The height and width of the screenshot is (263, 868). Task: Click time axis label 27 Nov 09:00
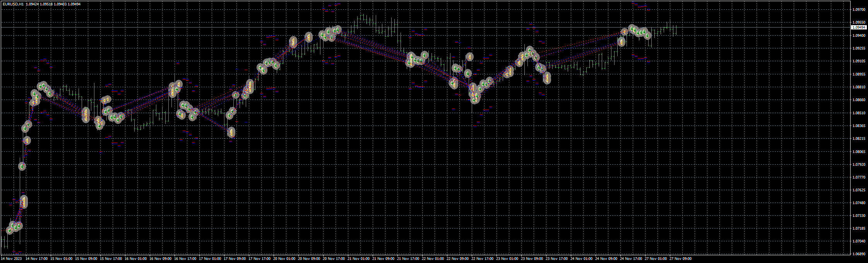click(680, 258)
